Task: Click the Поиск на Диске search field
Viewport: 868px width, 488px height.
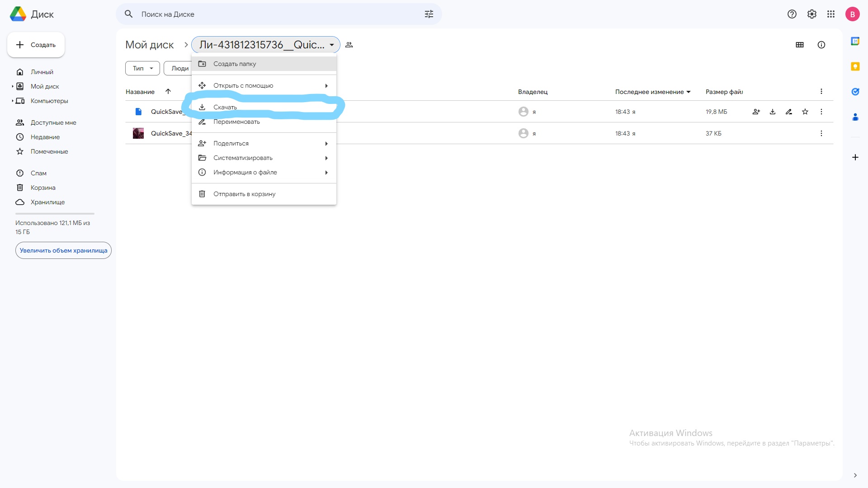Action: coord(271,14)
